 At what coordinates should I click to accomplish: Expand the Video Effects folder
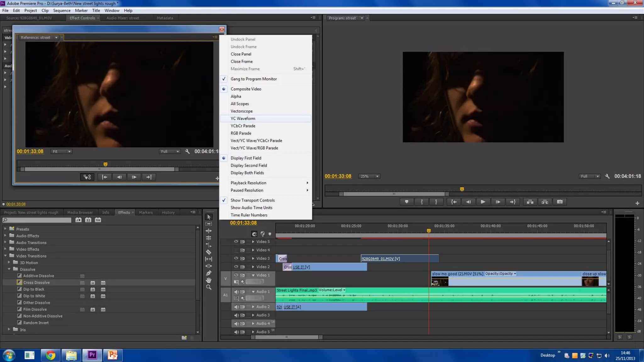5,249
